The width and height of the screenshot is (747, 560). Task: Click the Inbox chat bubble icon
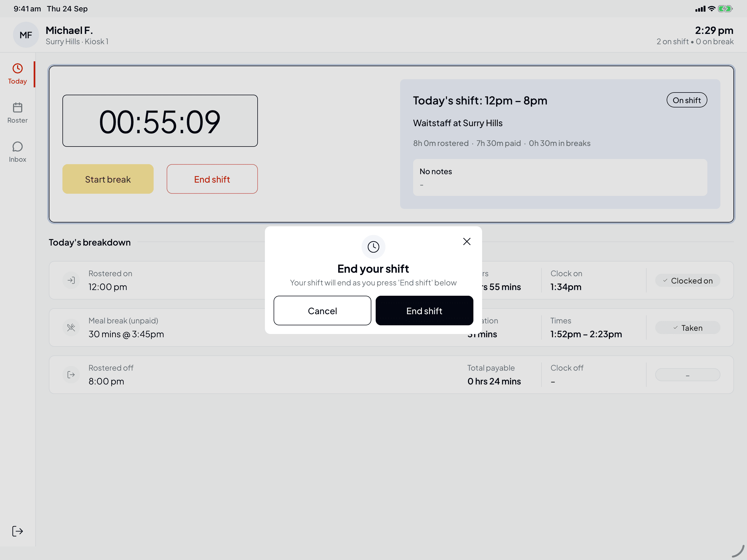point(18,147)
